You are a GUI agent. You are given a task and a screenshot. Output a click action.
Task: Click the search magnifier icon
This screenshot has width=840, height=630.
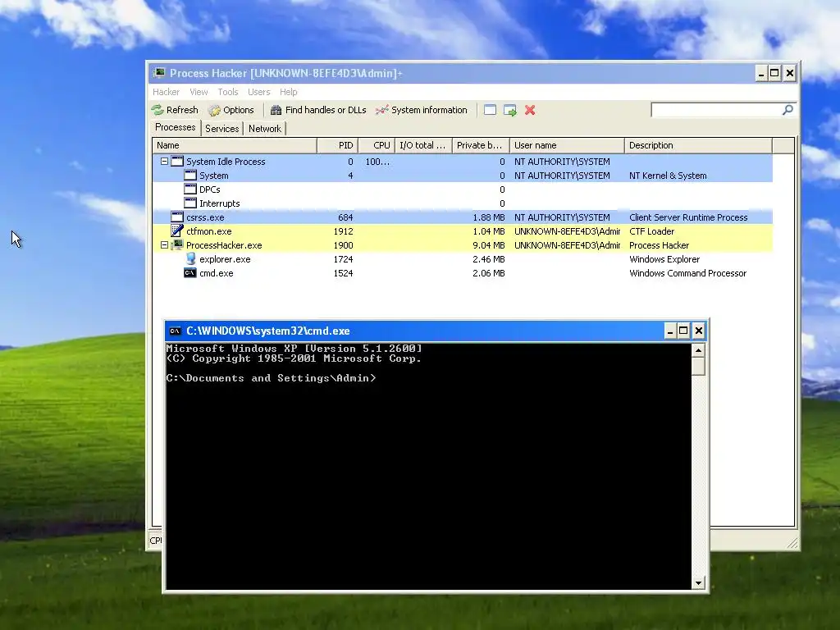click(787, 110)
